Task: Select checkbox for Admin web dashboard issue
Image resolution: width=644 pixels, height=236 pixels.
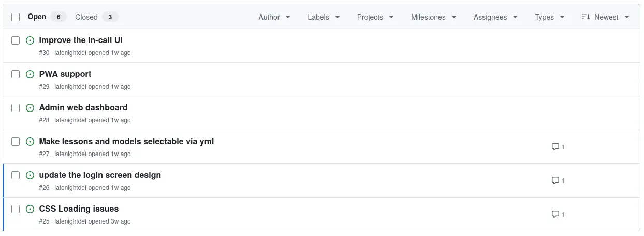Action: click(x=16, y=108)
